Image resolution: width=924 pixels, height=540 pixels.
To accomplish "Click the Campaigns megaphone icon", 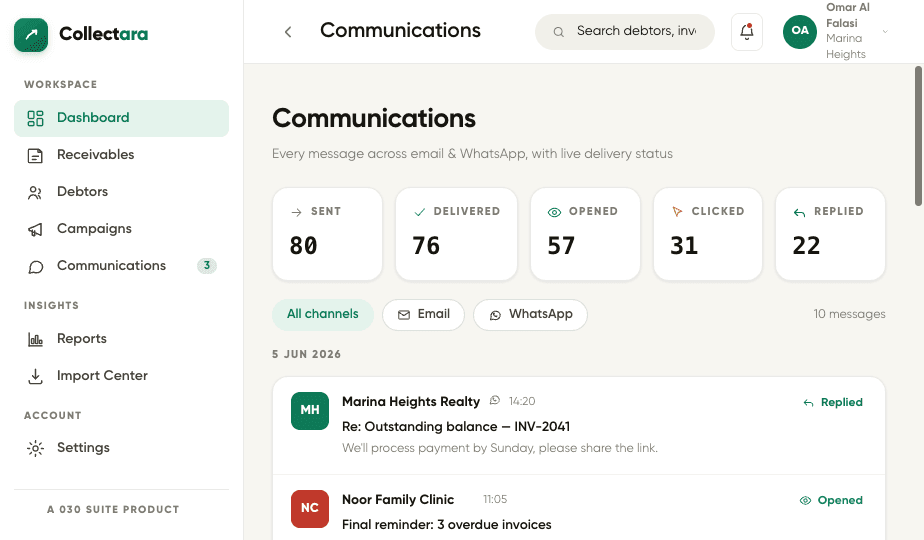I will [x=35, y=230].
